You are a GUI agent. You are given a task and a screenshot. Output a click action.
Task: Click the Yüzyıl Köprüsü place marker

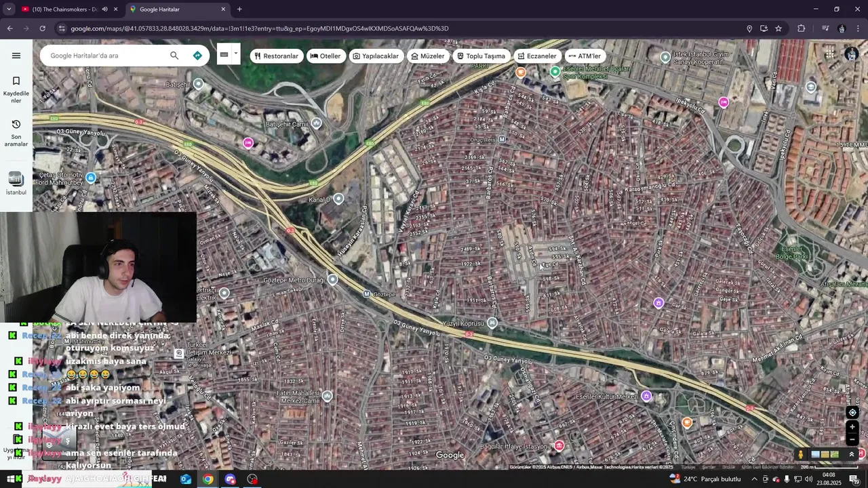coord(492,323)
